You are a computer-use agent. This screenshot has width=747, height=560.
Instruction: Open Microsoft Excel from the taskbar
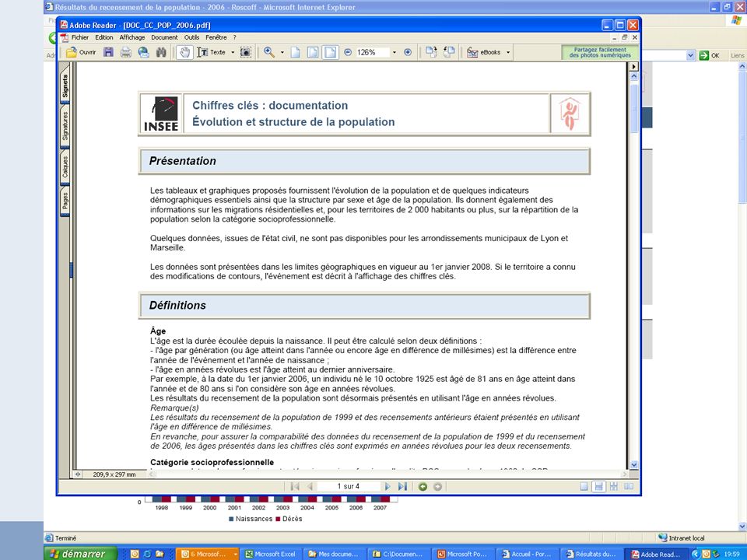(x=271, y=554)
